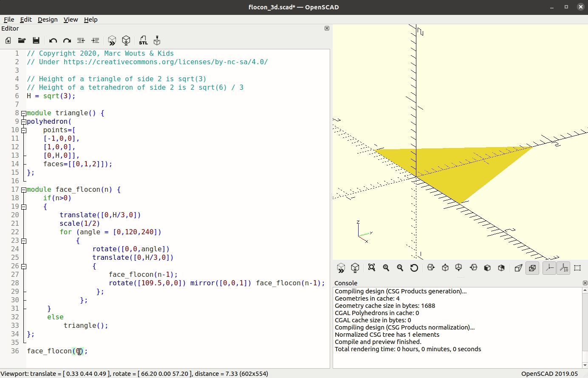
Task: Click the creativecommons.org URL in line 2
Action: pyautogui.click(x=166, y=62)
